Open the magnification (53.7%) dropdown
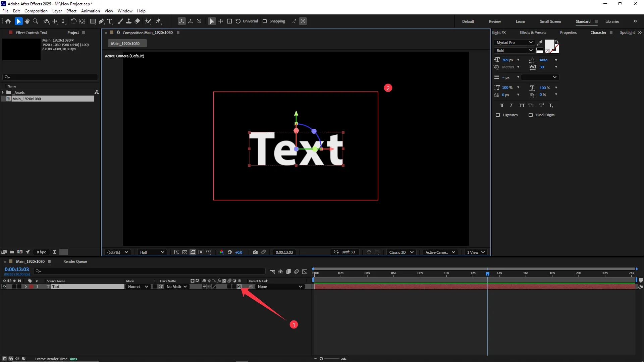Viewport: 644px width, 362px height. pos(117,252)
